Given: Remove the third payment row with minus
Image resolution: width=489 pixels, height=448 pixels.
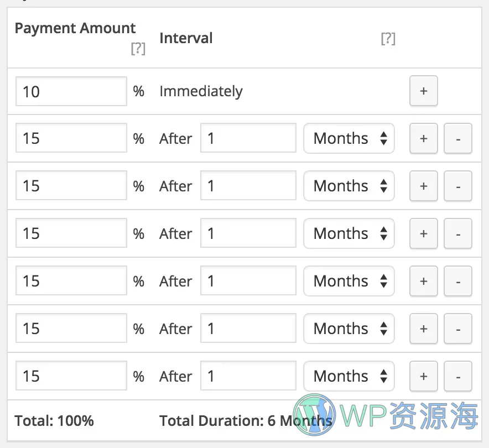Looking at the screenshot, I should point(458,186).
